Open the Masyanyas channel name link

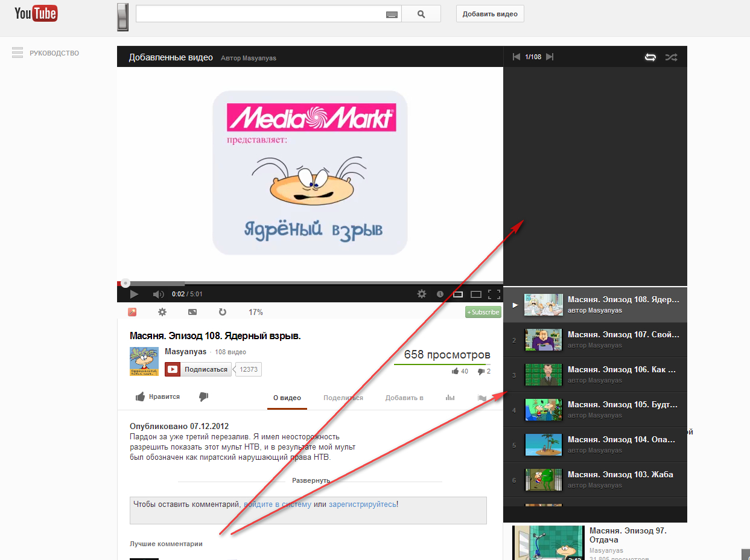tap(186, 351)
